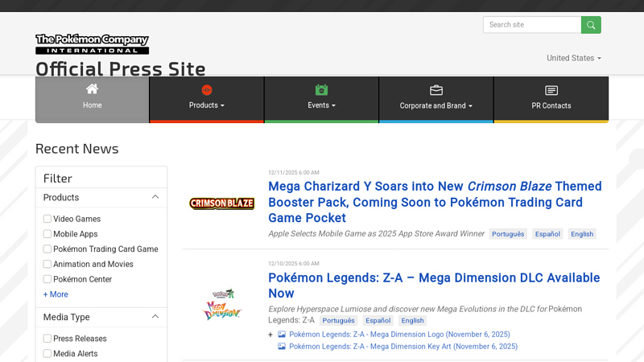Viewport: 644px width, 362px height.
Task: Open the PR Contacts page label
Action: 551,106
